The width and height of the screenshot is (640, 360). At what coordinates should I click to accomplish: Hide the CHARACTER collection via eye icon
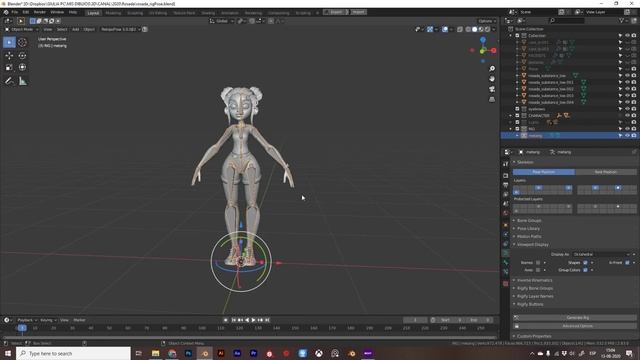(627, 116)
